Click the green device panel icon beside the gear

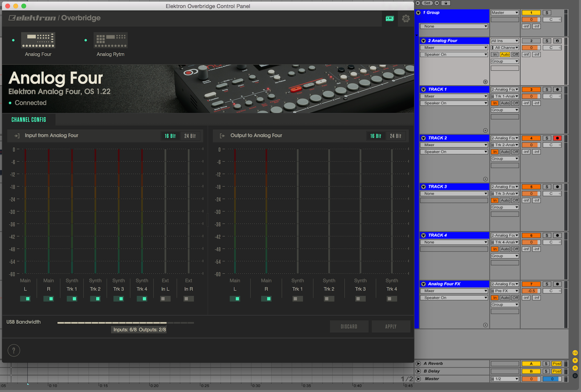[x=390, y=19]
